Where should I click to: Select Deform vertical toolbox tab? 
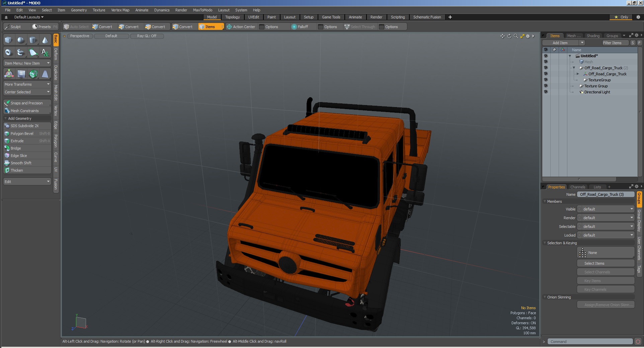(x=56, y=54)
